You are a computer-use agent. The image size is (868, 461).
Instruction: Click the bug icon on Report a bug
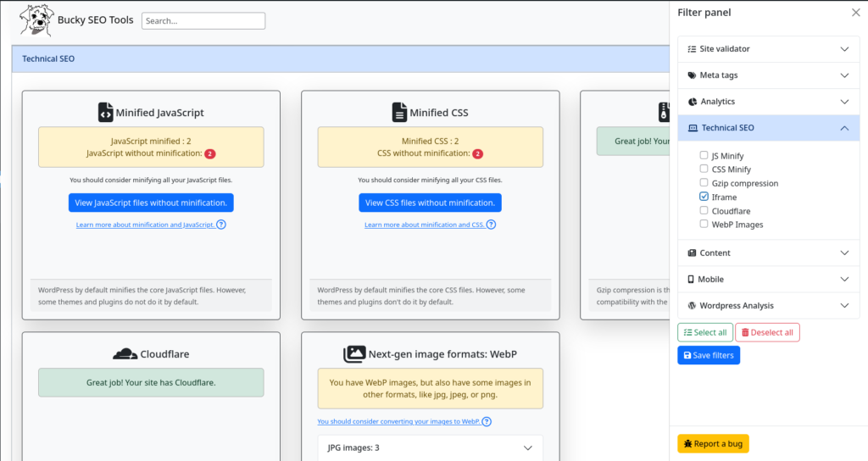[688, 444]
